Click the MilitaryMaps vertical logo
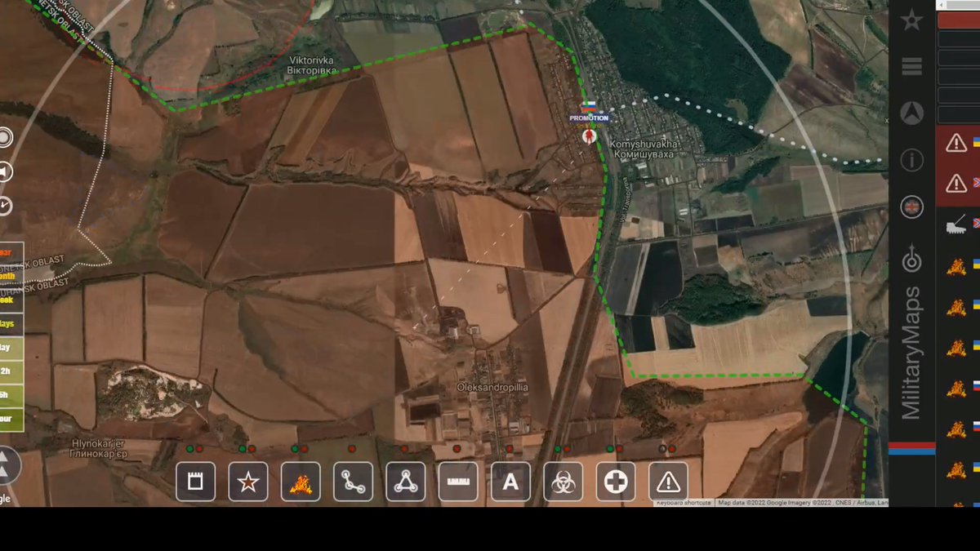Image resolution: width=980 pixels, height=551 pixels. (x=911, y=353)
